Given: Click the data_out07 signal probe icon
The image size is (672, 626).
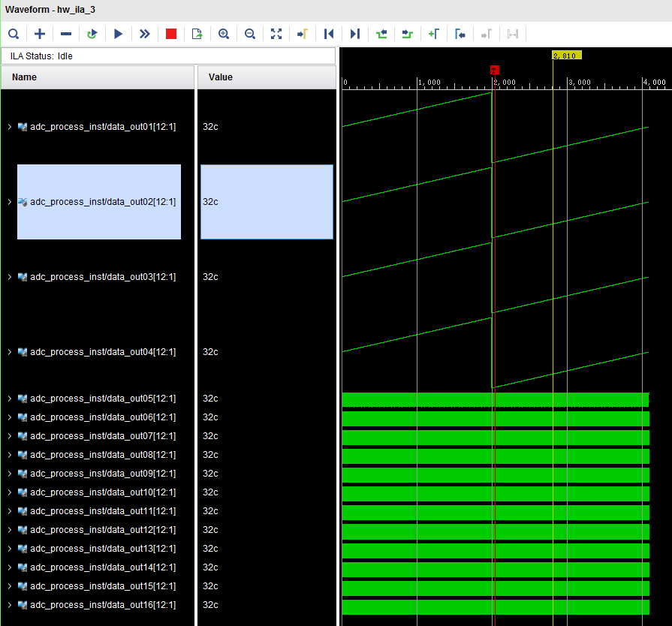Looking at the screenshot, I should coord(23,436).
